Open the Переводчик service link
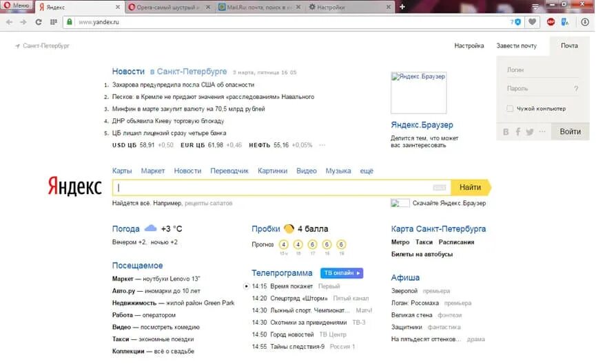The width and height of the screenshot is (596, 364). click(229, 171)
